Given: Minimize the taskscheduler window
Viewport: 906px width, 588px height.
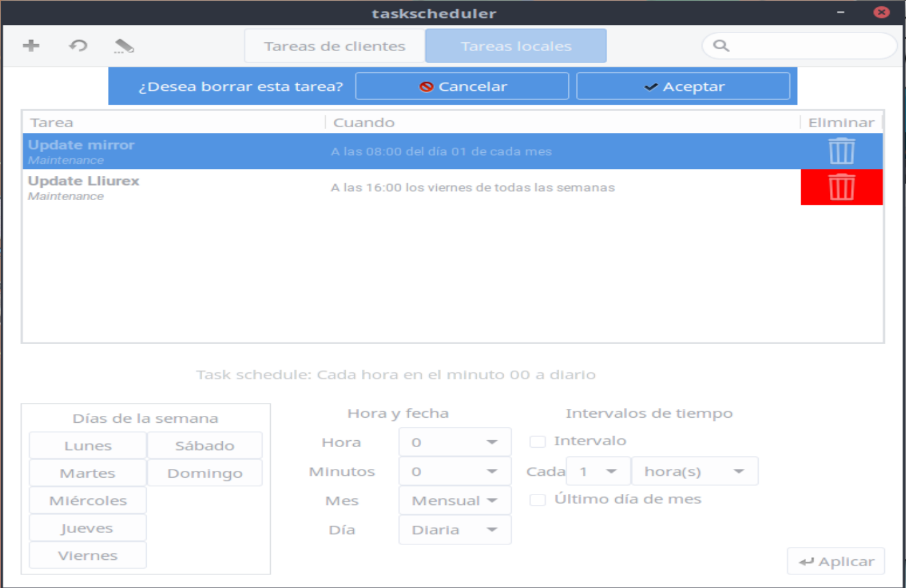Looking at the screenshot, I should (840, 12).
